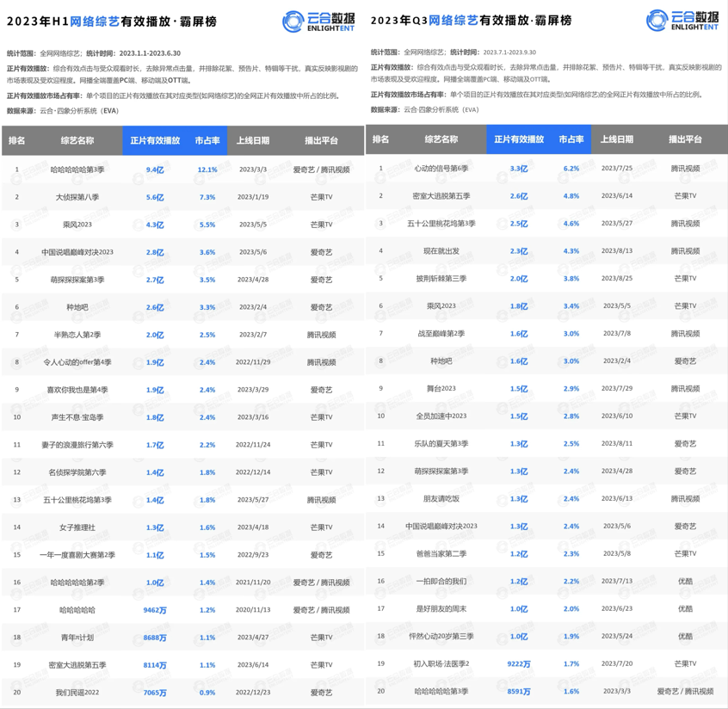The image size is (728, 709).
Task: Open the 令人心动的offer第4季 entry
Action: coord(77,362)
